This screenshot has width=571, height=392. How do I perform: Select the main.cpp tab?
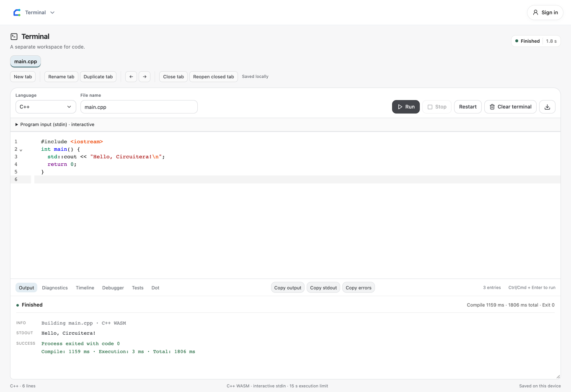[26, 62]
